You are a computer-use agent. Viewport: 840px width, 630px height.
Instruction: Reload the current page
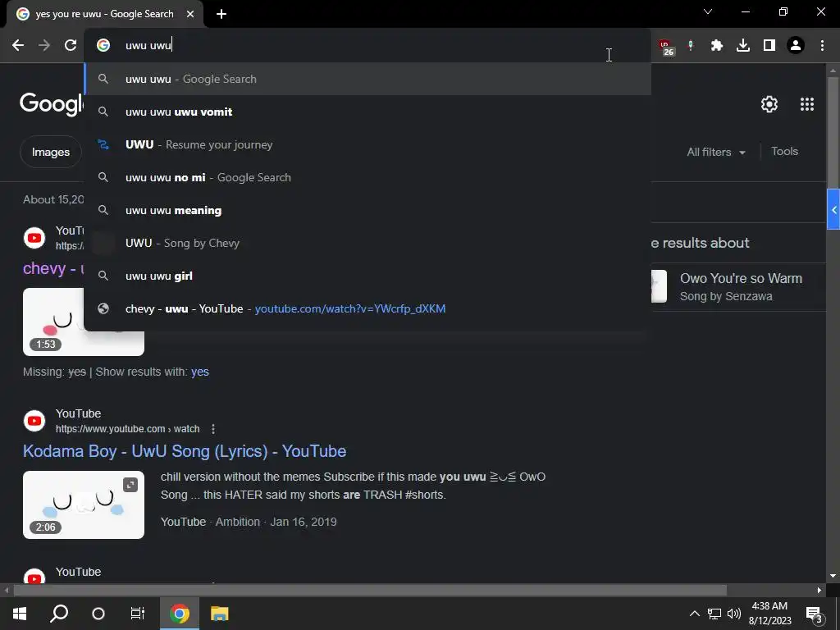(x=71, y=46)
